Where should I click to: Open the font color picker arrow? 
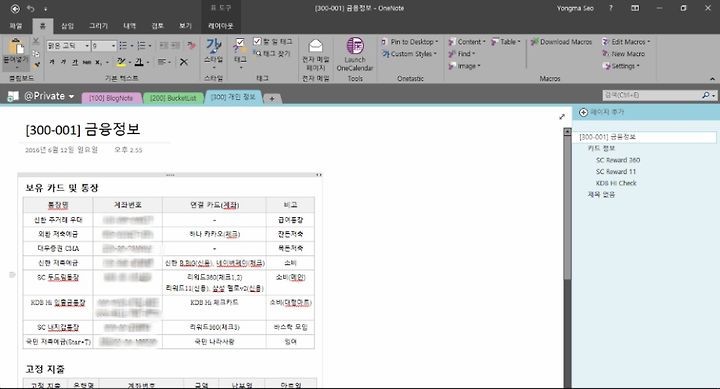[148, 62]
